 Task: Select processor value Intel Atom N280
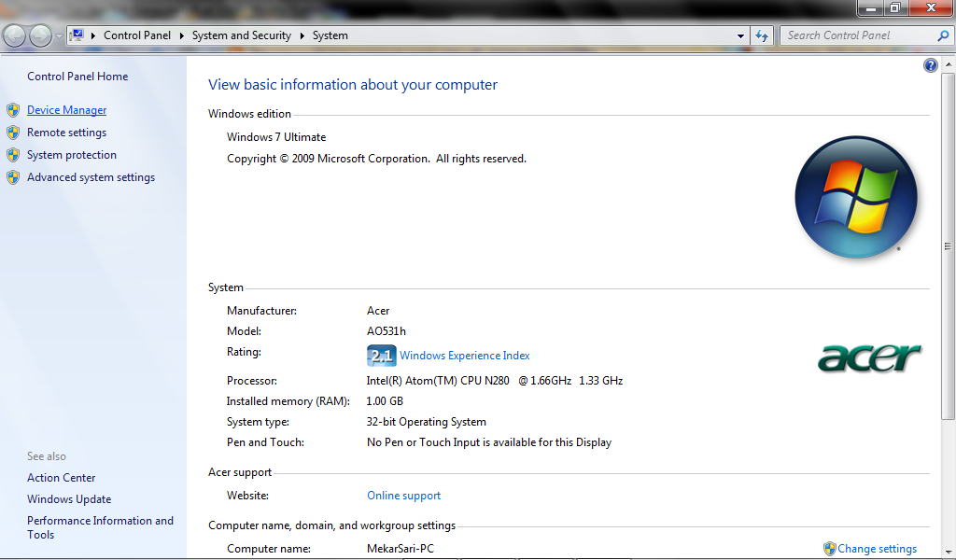pyautogui.click(x=495, y=380)
